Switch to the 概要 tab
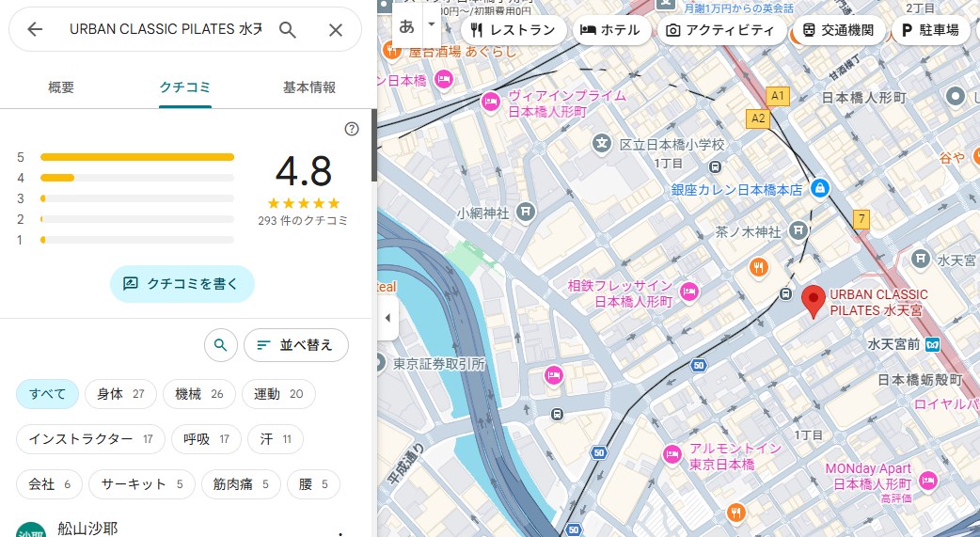Image resolution: width=980 pixels, height=537 pixels. click(x=61, y=87)
